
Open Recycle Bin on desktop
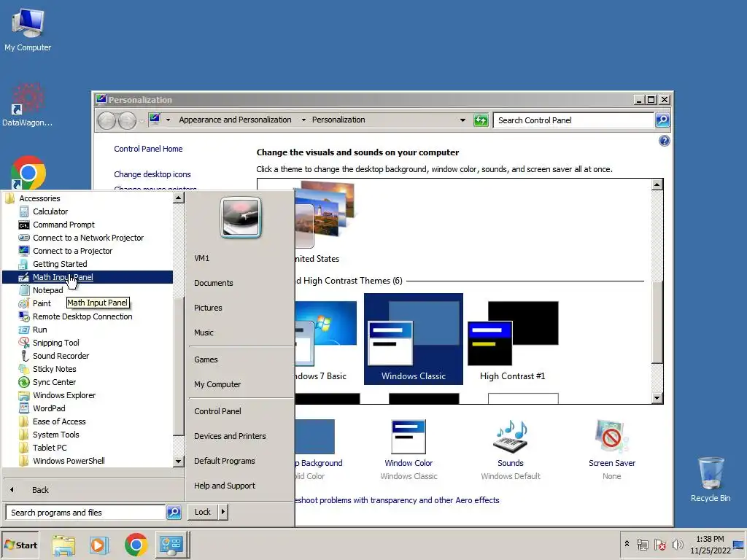pos(711,478)
